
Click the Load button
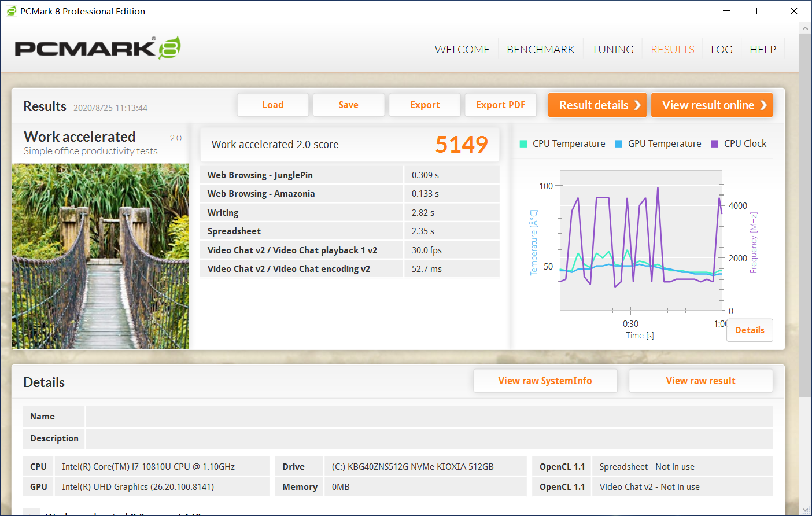point(273,105)
